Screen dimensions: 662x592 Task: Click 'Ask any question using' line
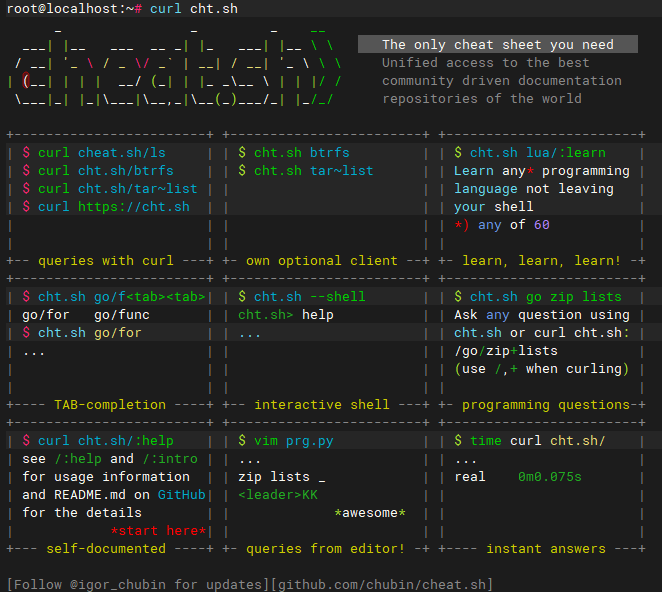[542, 315]
